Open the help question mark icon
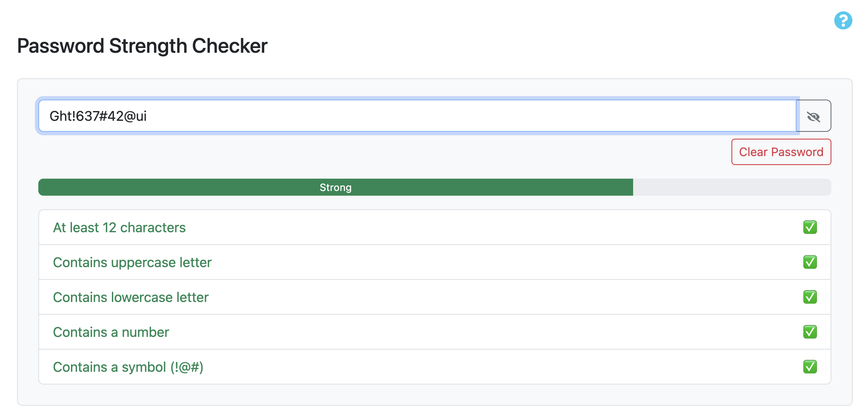The image size is (868, 416). 843,20
